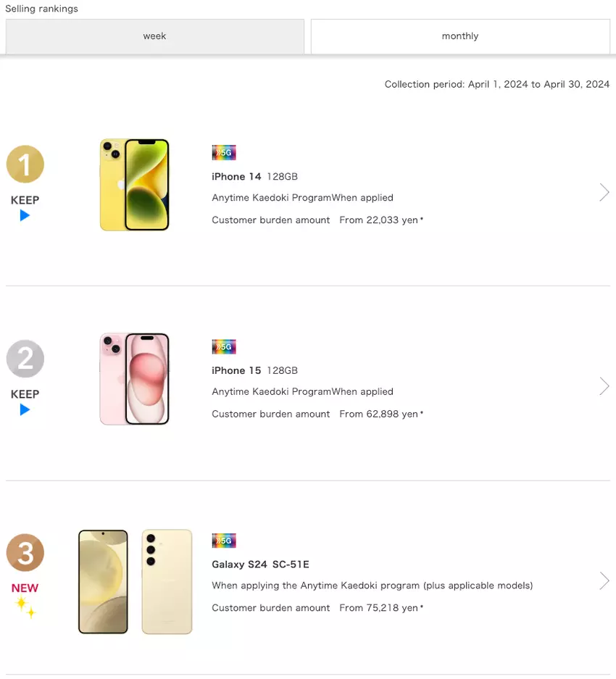The width and height of the screenshot is (616, 679).
Task: Open iPhone 15 details via right chevron
Action: point(604,386)
